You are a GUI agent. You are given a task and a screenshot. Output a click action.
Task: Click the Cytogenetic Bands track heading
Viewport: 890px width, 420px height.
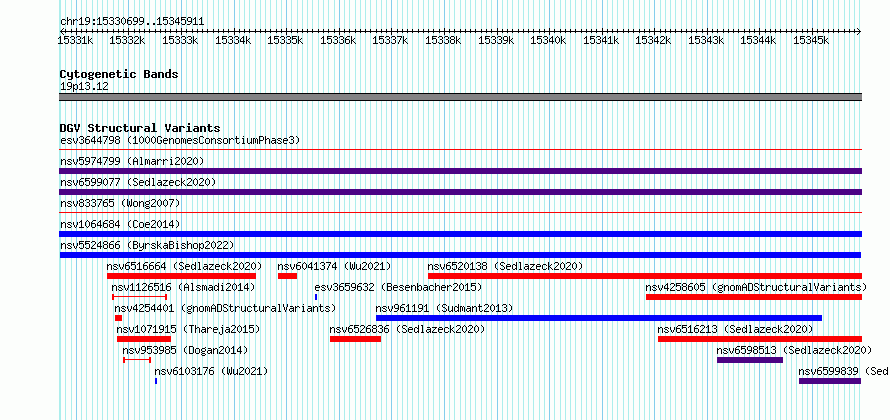coord(119,74)
